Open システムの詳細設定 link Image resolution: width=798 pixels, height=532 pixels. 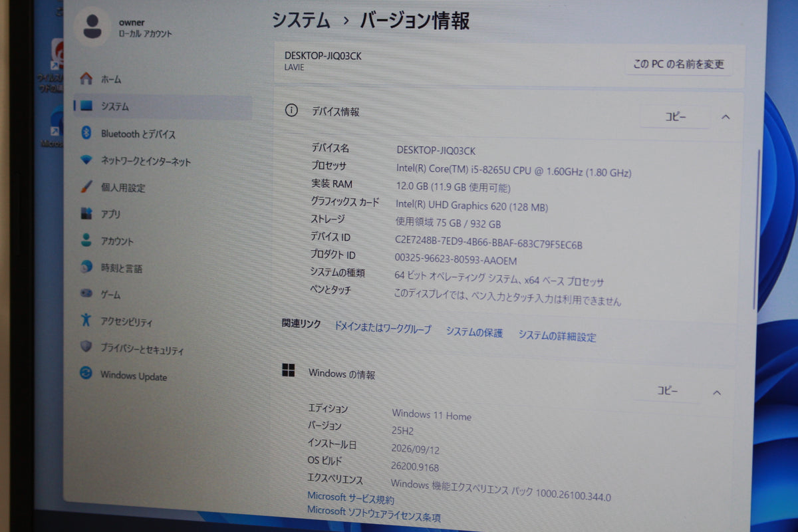[557, 336]
